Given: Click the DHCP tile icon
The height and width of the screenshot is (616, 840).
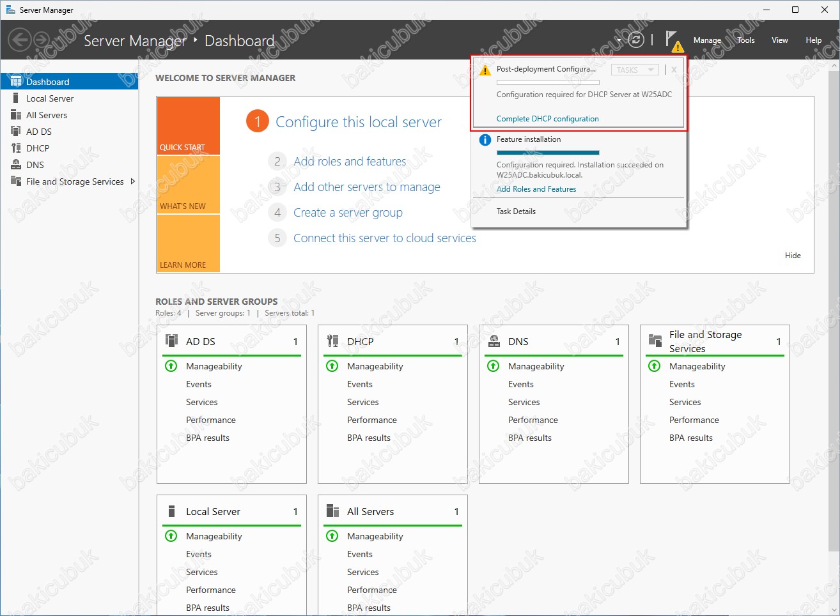Looking at the screenshot, I should (332, 341).
